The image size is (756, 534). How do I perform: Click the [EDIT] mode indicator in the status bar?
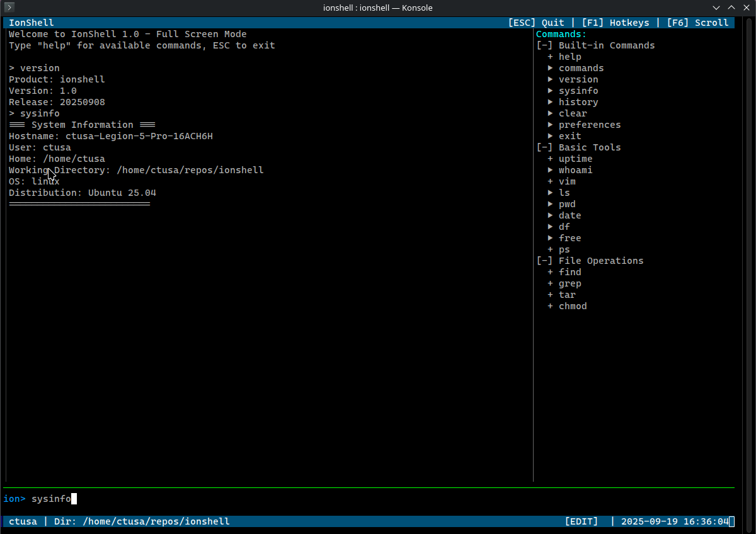click(x=581, y=521)
